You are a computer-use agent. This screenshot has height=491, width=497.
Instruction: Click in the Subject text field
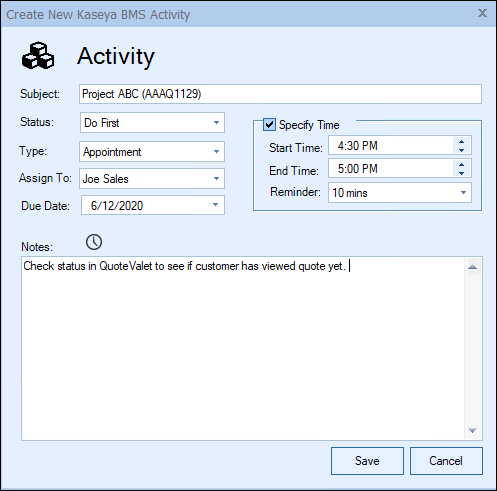click(x=280, y=94)
